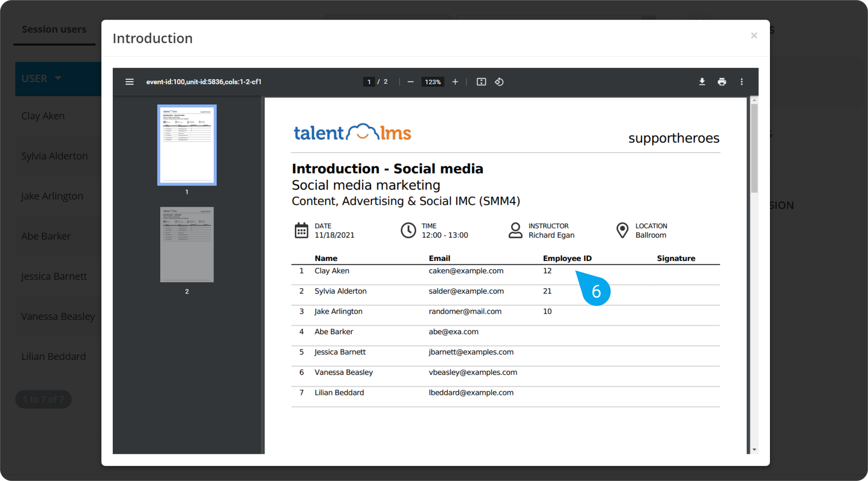This screenshot has width=868, height=481.
Task: Click the Email column header
Action: (440, 258)
